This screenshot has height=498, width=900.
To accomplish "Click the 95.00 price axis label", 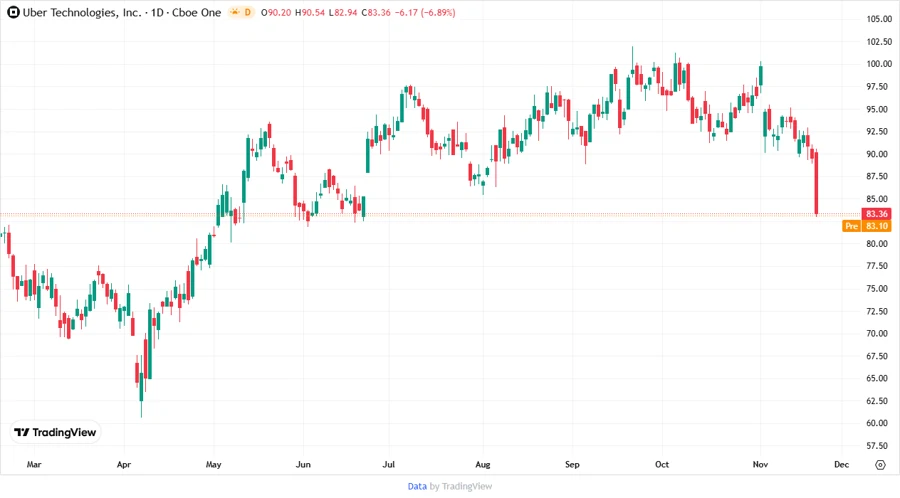I will pos(879,109).
